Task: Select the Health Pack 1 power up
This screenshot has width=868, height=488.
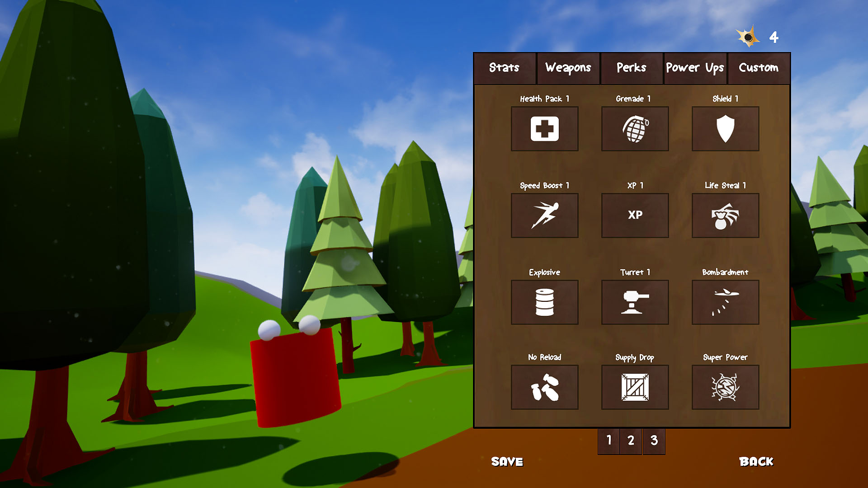Action: pyautogui.click(x=544, y=129)
